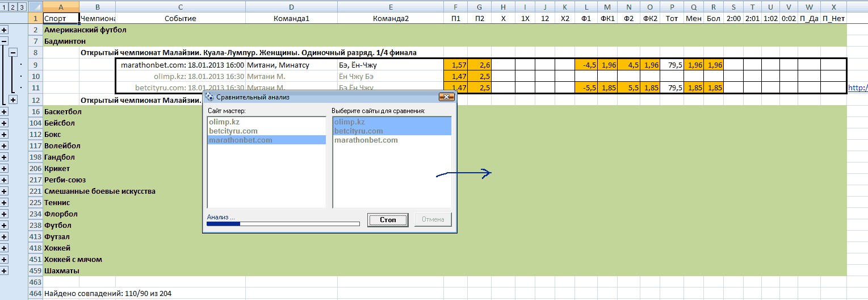Viewport: 868px width, 300px height.
Task: Click the Стоп button in dialog
Action: tap(388, 220)
